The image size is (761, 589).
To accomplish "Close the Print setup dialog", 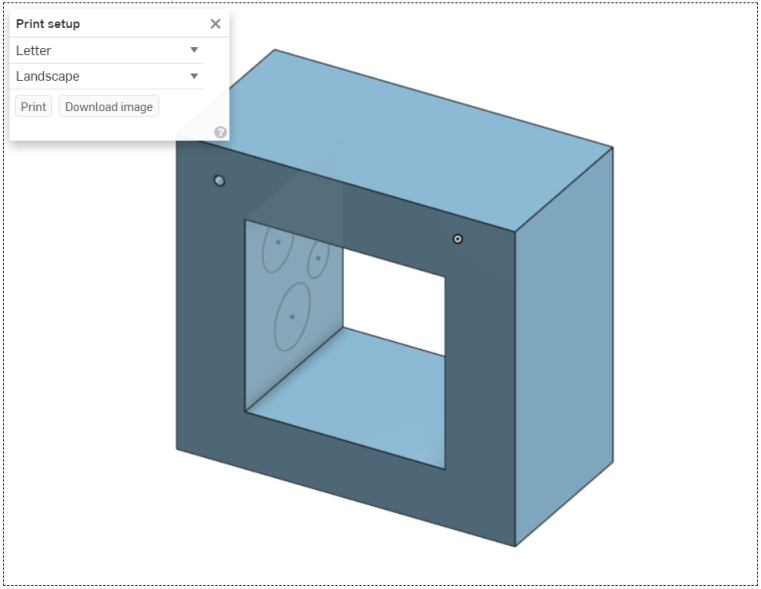I will [215, 24].
